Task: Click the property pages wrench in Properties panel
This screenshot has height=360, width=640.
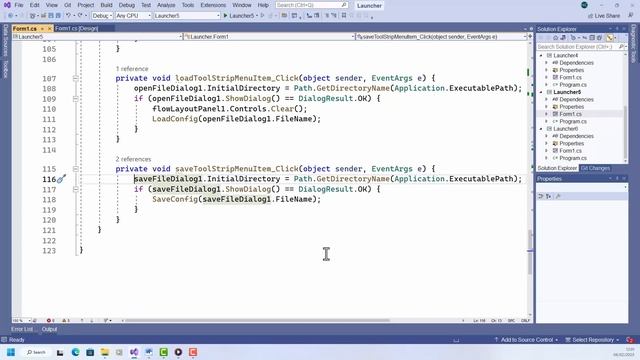Action: [x=558, y=196]
